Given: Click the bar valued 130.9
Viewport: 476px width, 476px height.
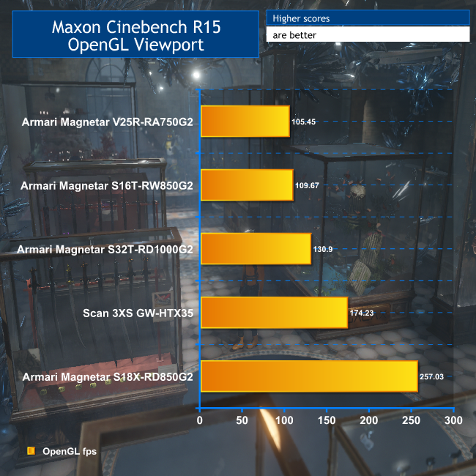Looking at the screenshot, I should click(x=256, y=249).
